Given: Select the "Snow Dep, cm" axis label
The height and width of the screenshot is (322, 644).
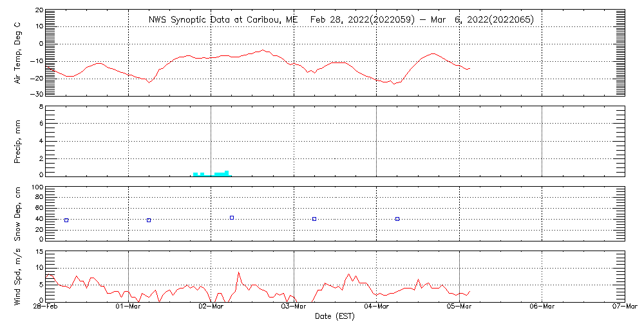Looking at the screenshot, I should 18,214.
